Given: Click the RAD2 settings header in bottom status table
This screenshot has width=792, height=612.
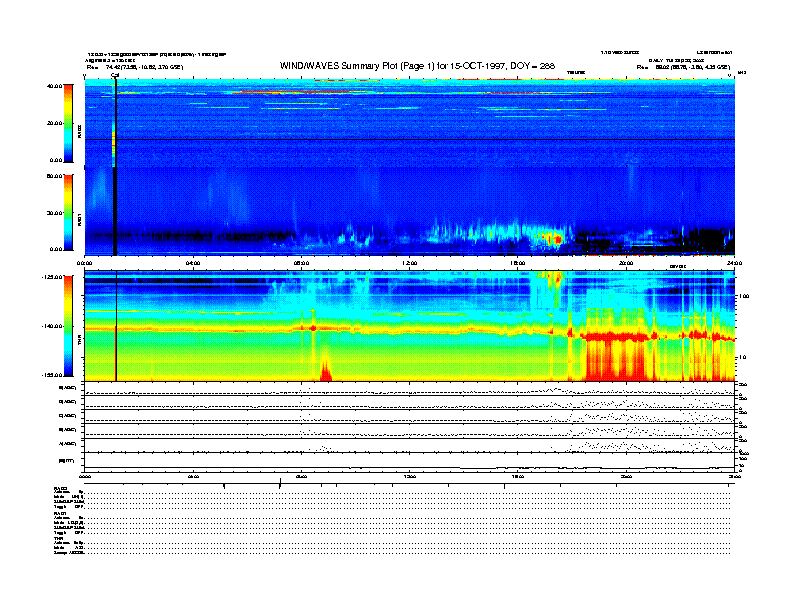Looking at the screenshot, I should tap(61, 489).
